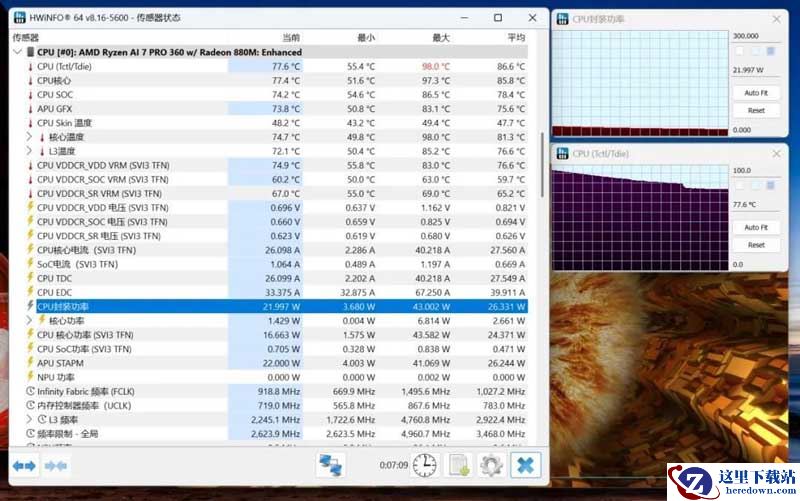Screen dimensions: 800x501
Task: Click the lightning icon beside APU STAPM
Action: point(30,362)
